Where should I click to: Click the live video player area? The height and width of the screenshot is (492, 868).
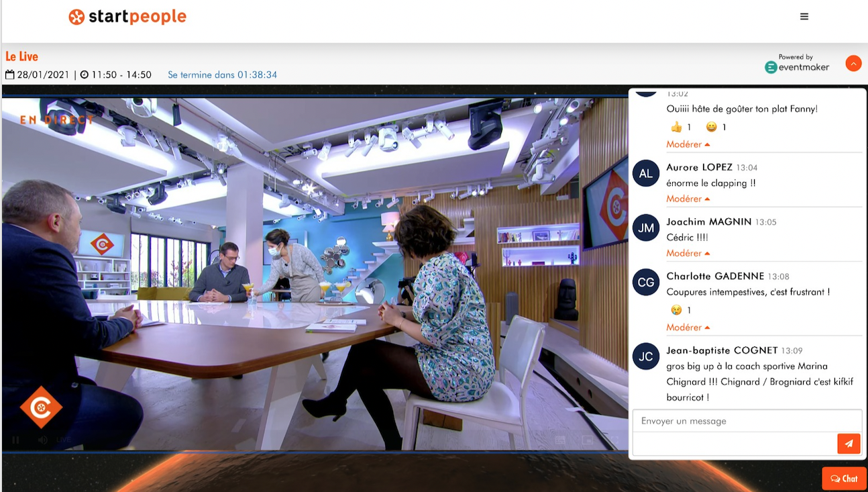coord(314,274)
